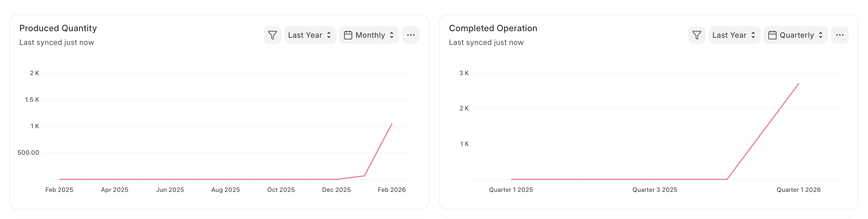This screenshot has width=868, height=219.
Task: Expand Last Year dropdown in Produced Quantity
Action: [x=310, y=35]
